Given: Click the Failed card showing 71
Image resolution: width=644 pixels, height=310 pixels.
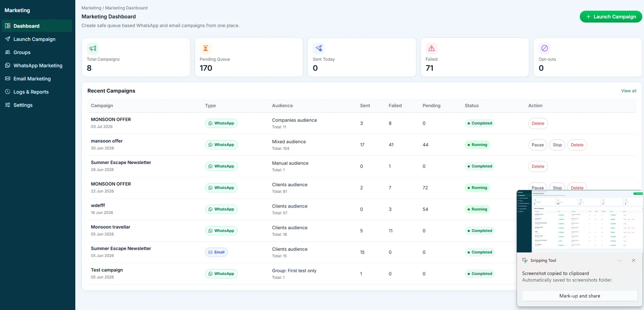Looking at the screenshot, I should (x=475, y=57).
